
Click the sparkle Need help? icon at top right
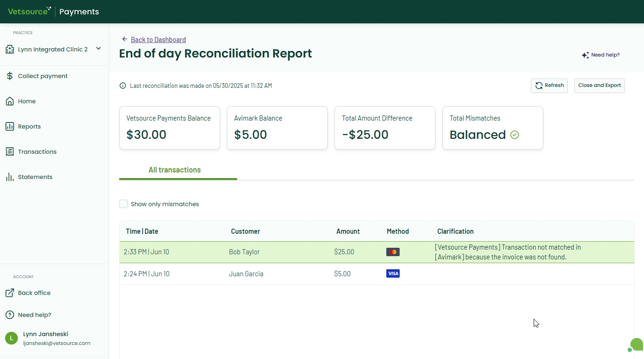click(585, 55)
